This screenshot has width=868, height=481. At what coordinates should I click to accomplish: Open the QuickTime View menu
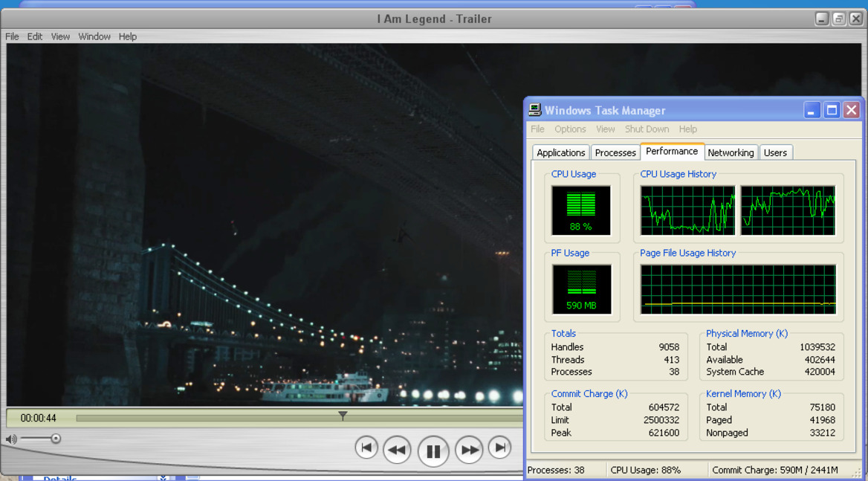point(60,36)
